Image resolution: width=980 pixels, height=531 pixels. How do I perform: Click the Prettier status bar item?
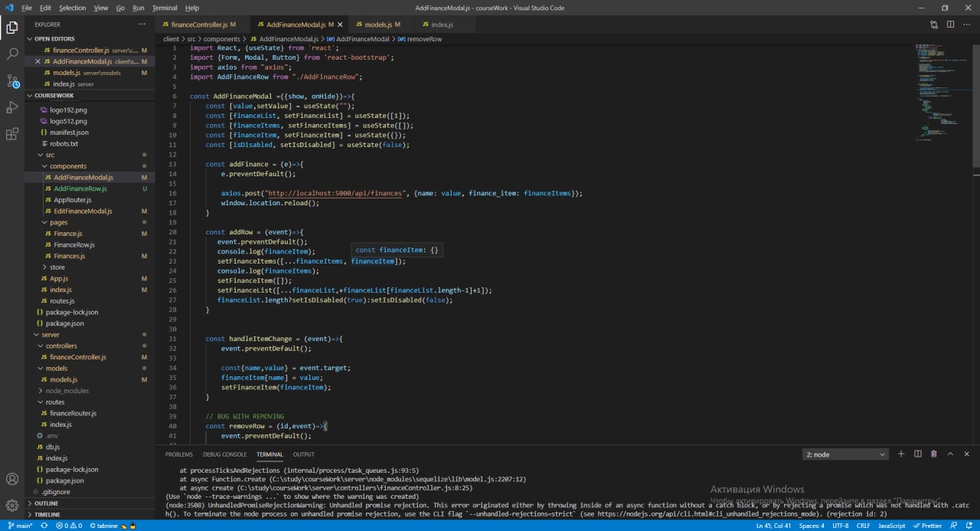click(927, 526)
